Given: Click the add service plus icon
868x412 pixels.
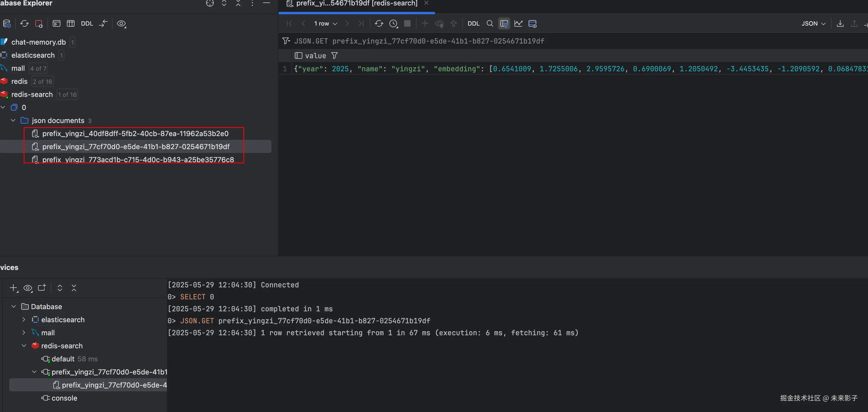Looking at the screenshot, I should (14, 288).
